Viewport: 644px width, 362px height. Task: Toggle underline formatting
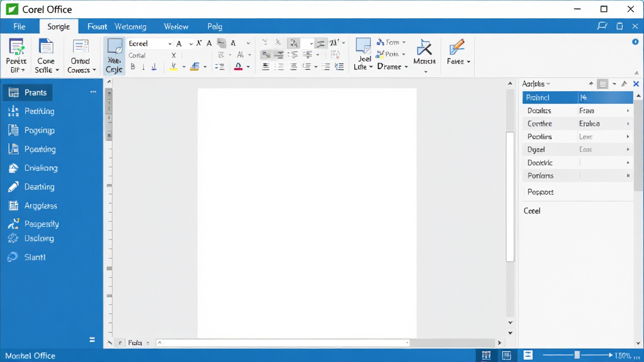154,67
